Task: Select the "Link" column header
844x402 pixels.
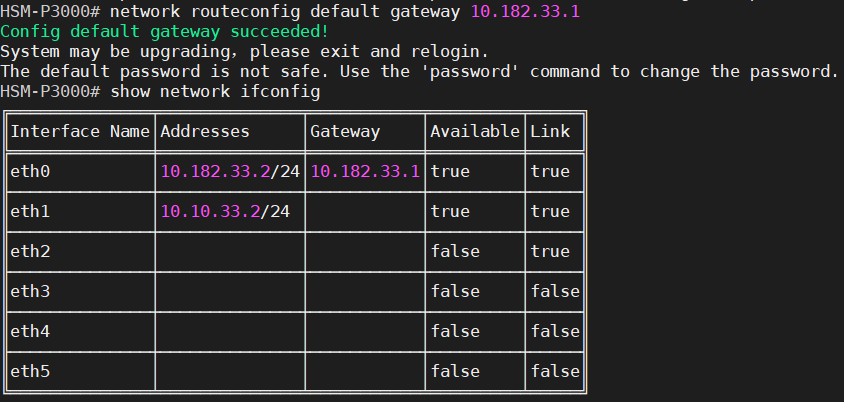Action: pyautogui.click(x=550, y=131)
